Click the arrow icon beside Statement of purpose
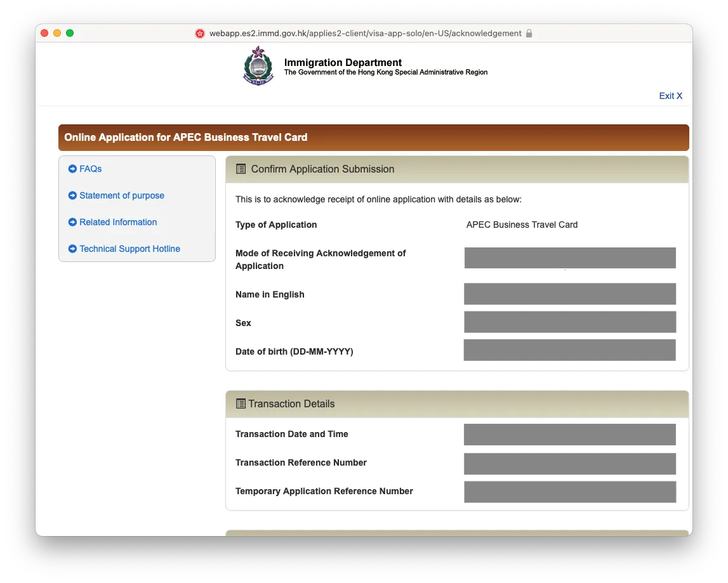 72,195
